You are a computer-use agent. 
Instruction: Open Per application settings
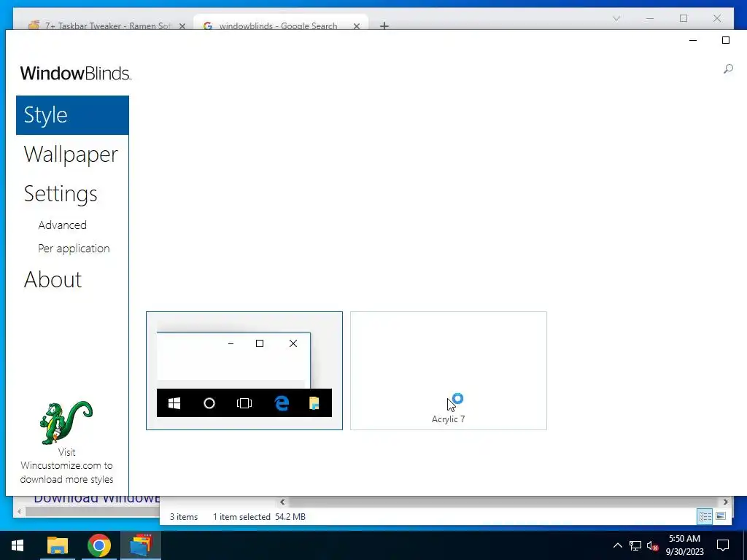click(74, 248)
